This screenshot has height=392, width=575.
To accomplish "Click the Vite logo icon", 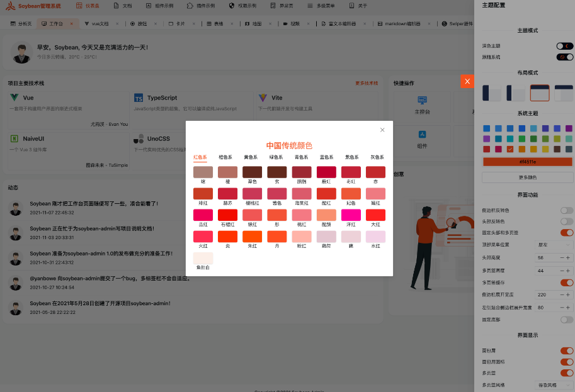I will pos(263,98).
